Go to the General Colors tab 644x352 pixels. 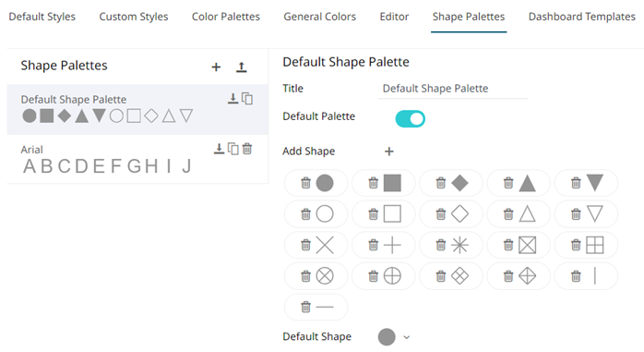click(319, 17)
